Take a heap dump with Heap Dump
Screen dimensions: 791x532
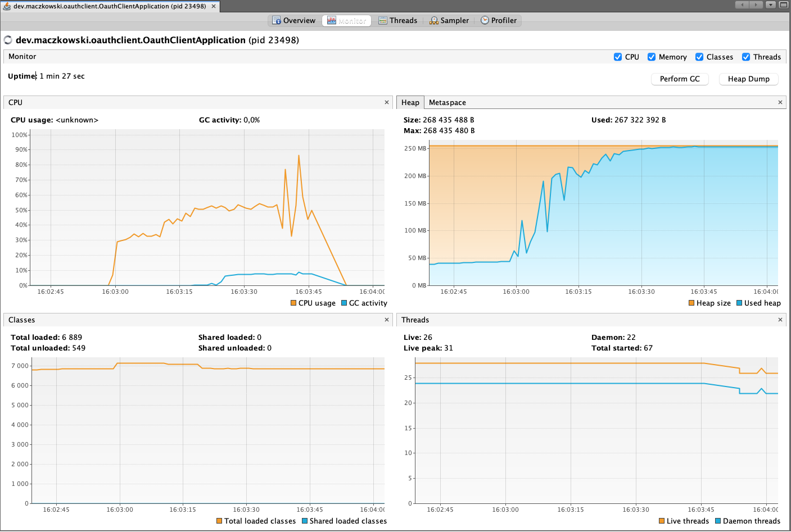749,79
